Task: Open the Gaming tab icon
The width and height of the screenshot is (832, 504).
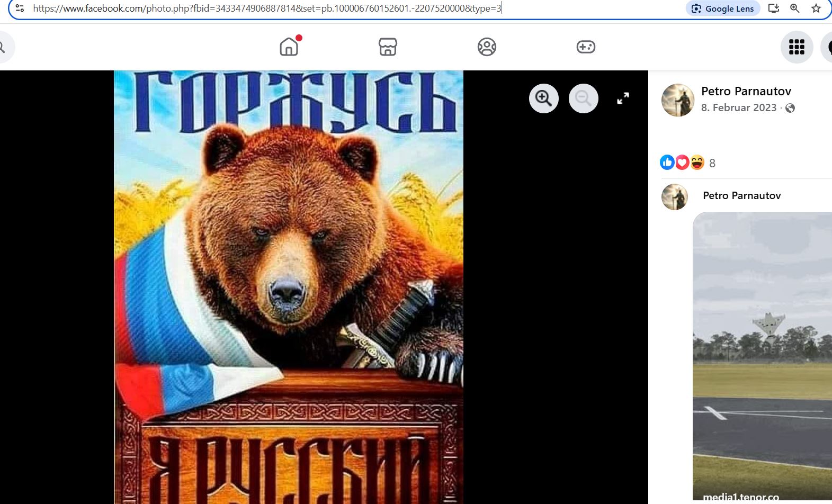Action: [x=586, y=47]
